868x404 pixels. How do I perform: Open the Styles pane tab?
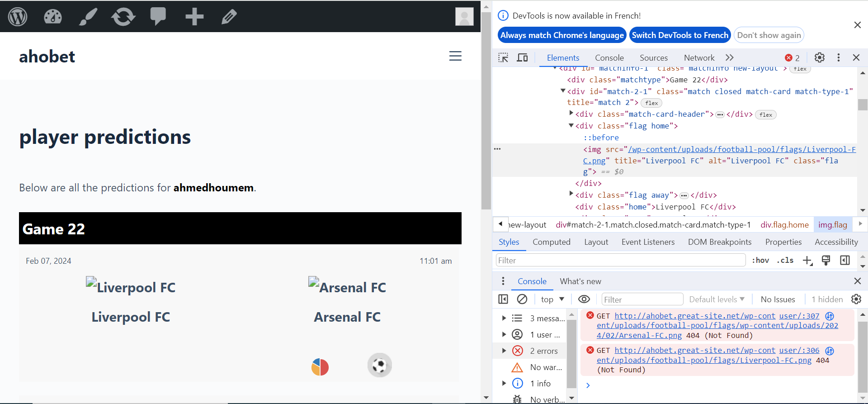coord(509,242)
